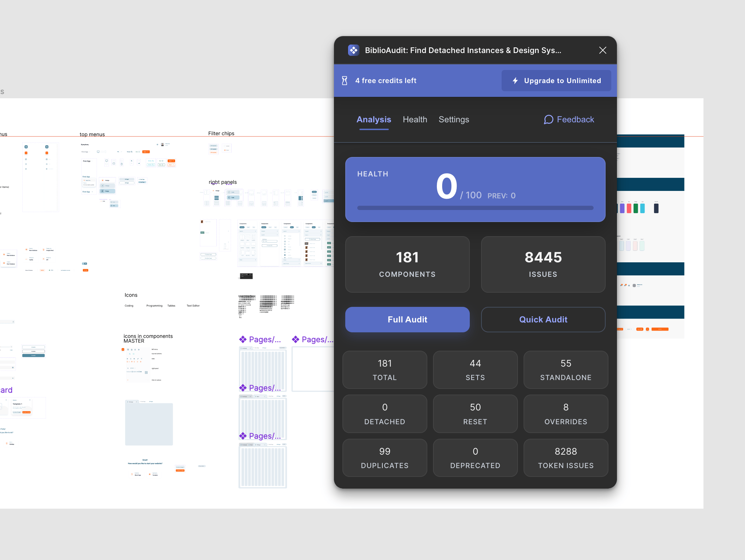Click the BiblioAudit plugin logo icon
Screen dimensions: 745x560
click(x=353, y=50)
